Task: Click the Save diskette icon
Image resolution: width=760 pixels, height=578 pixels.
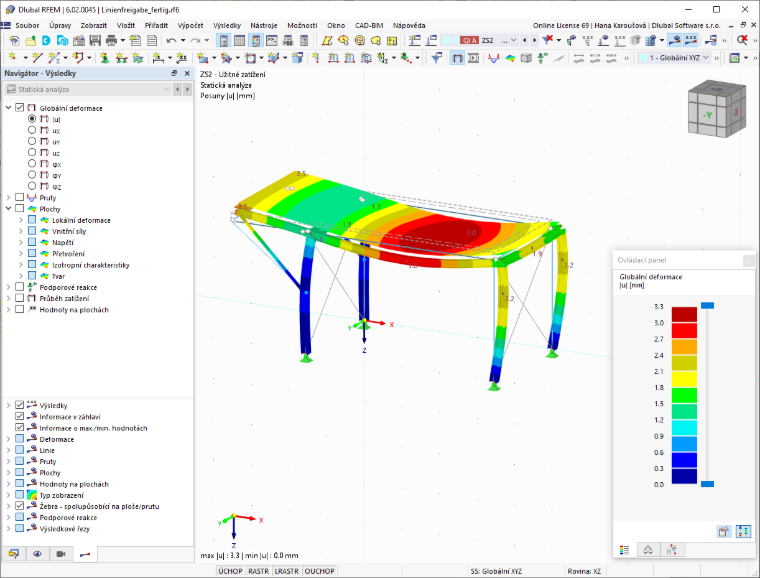Action: pyautogui.click(x=95, y=41)
